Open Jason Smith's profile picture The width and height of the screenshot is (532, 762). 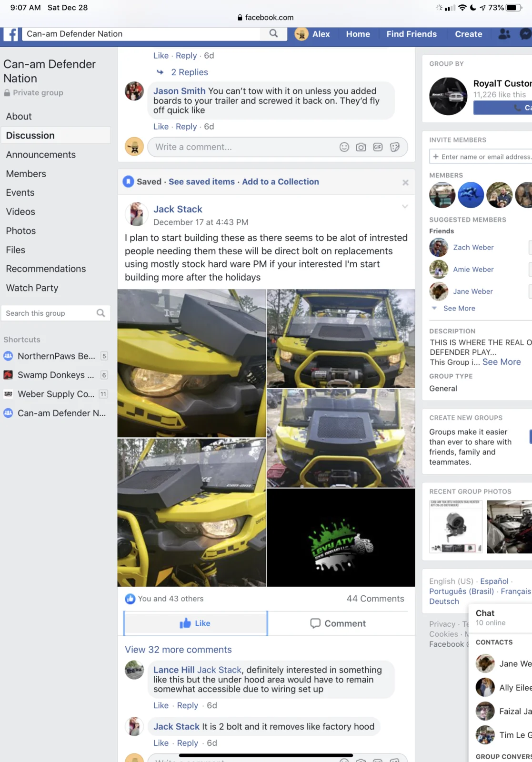[134, 91]
